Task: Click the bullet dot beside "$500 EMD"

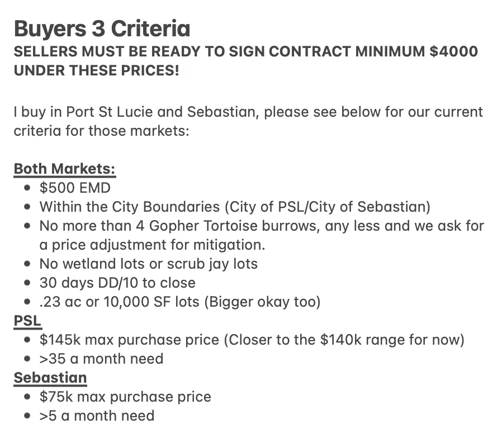Action: (x=27, y=188)
